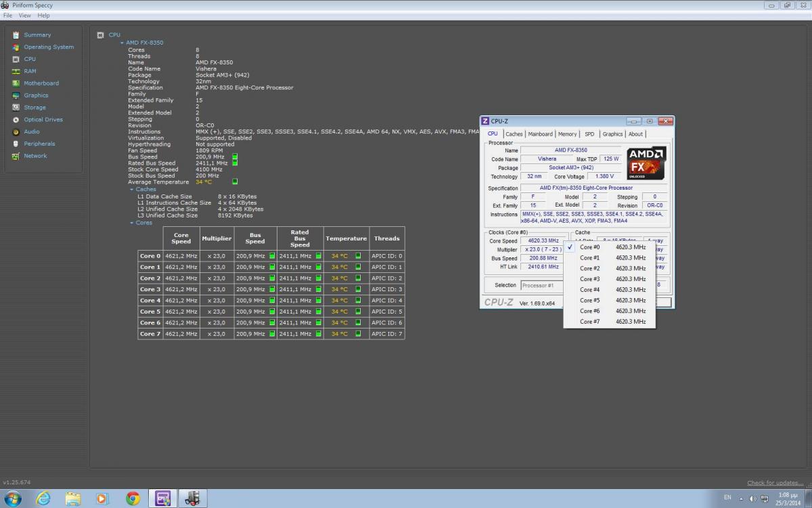This screenshot has width=812, height=508.
Task: Select the Storage drive icon in the sidebar
Action: (x=16, y=108)
